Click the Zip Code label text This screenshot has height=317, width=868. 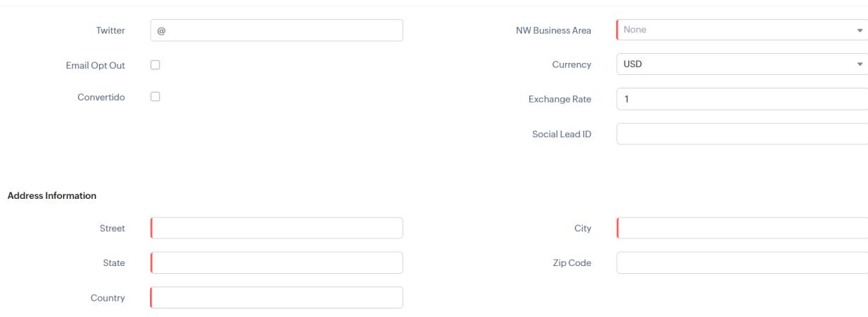tap(572, 263)
